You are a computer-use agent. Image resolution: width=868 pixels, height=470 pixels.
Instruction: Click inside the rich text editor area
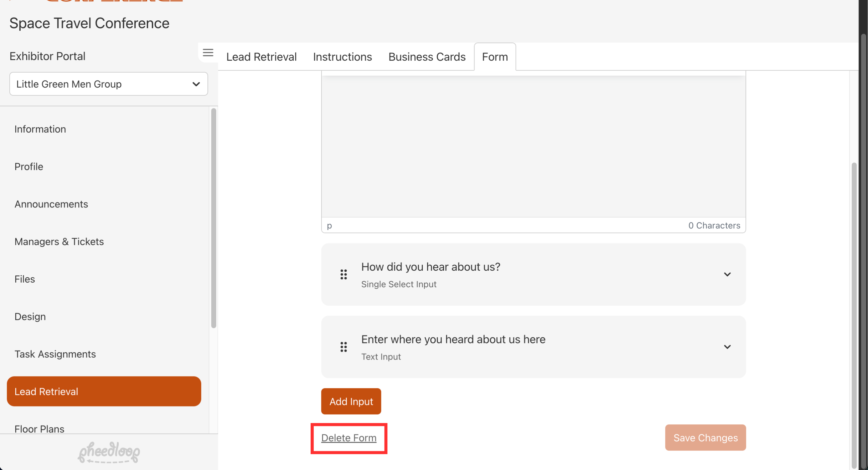(533, 146)
